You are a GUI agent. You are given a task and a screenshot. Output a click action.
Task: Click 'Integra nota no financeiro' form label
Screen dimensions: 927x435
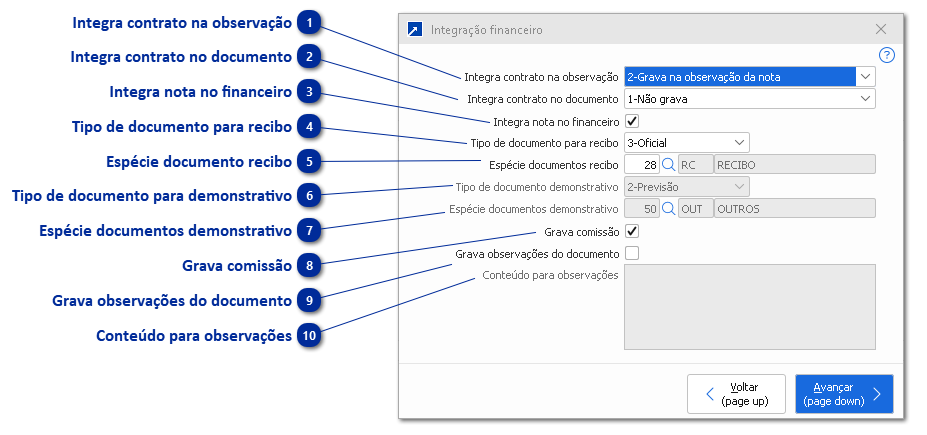(x=556, y=122)
